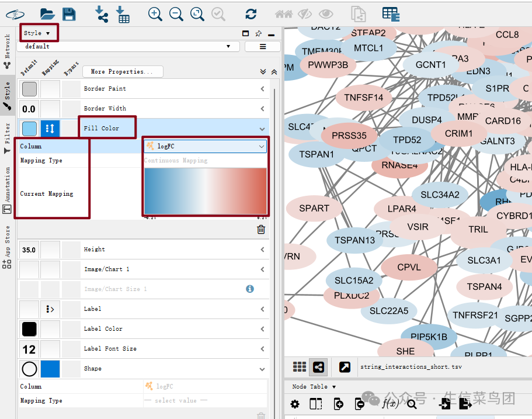Show or hide table panel icon
Screen dimensions: 532x419
pos(391,14)
